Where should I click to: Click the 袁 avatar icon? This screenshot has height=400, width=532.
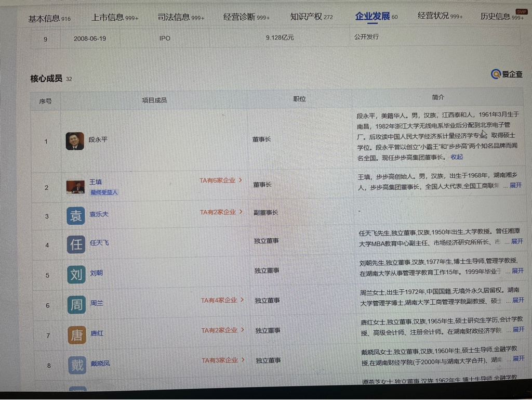coord(76,216)
